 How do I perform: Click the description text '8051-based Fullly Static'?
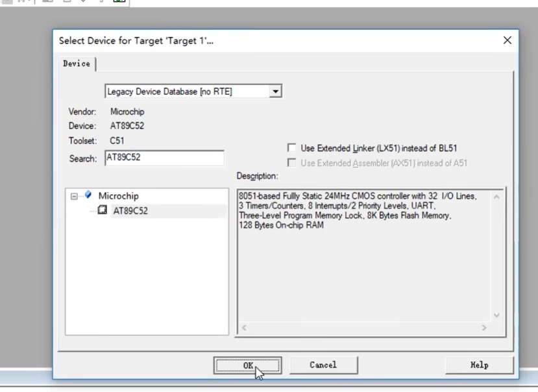click(x=280, y=196)
